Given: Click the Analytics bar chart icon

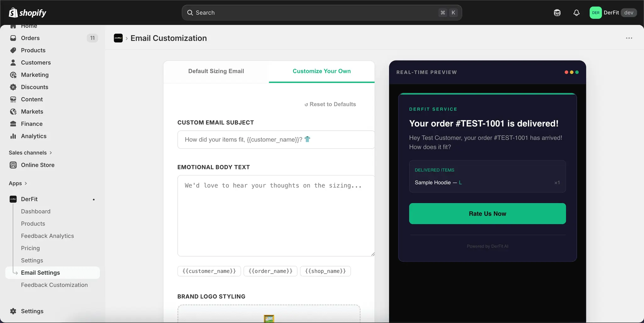Looking at the screenshot, I should (13, 136).
